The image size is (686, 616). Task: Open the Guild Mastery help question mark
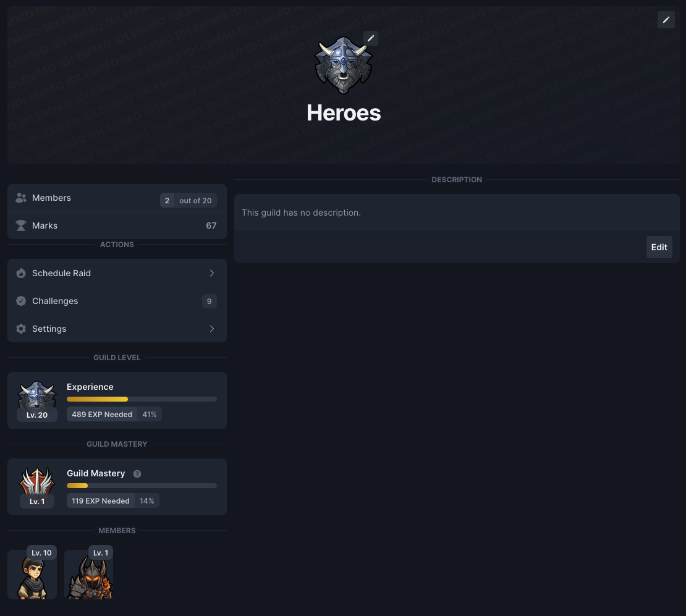pyautogui.click(x=137, y=474)
